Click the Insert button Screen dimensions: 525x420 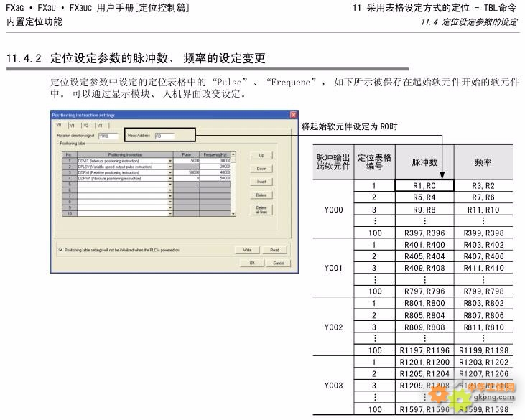click(x=261, y=182)
